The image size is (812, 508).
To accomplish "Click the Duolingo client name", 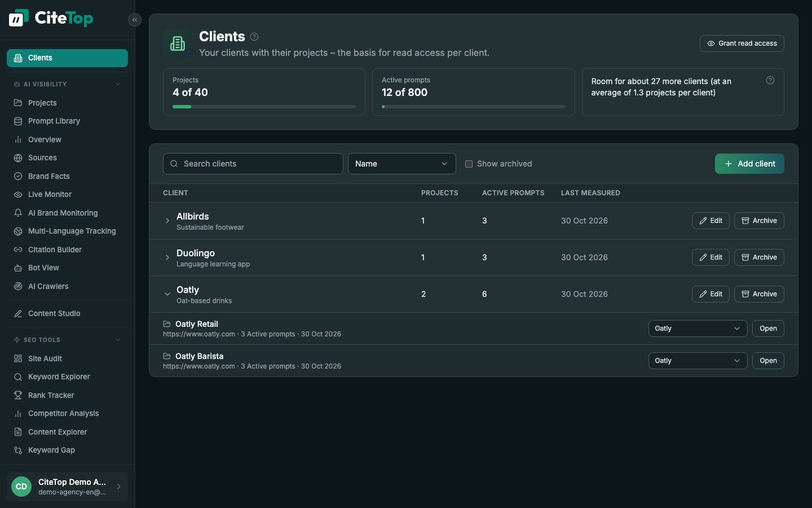I will pos(196,253).
